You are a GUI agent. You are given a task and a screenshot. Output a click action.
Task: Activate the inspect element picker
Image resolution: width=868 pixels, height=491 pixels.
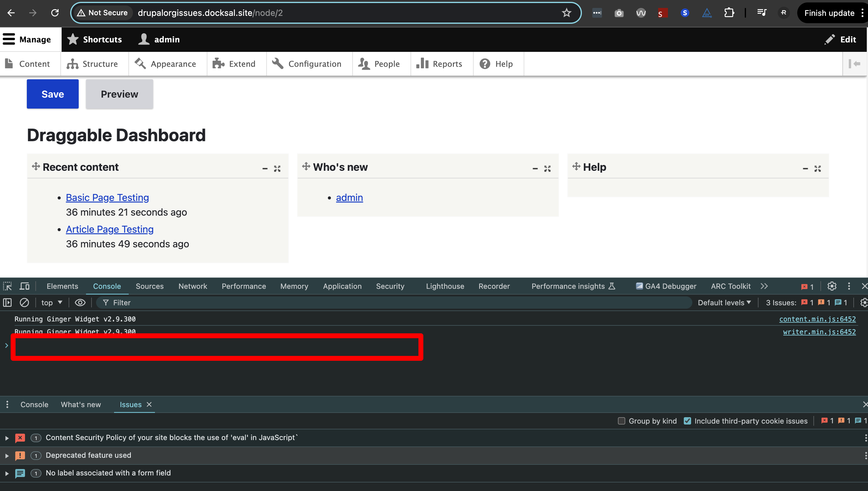[x=7, y=286]
